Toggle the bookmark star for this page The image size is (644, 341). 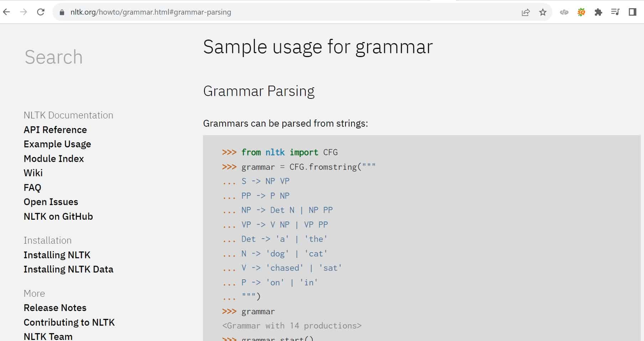pos(542,12)
